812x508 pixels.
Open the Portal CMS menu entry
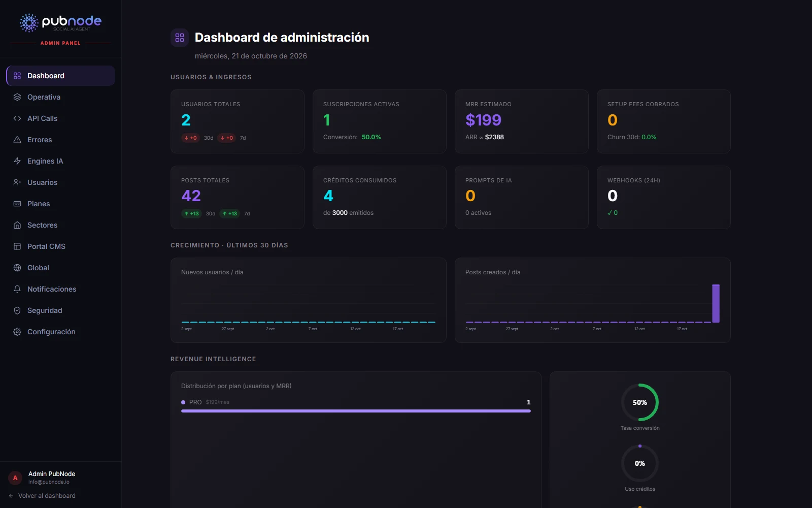(x=60, y=246)
